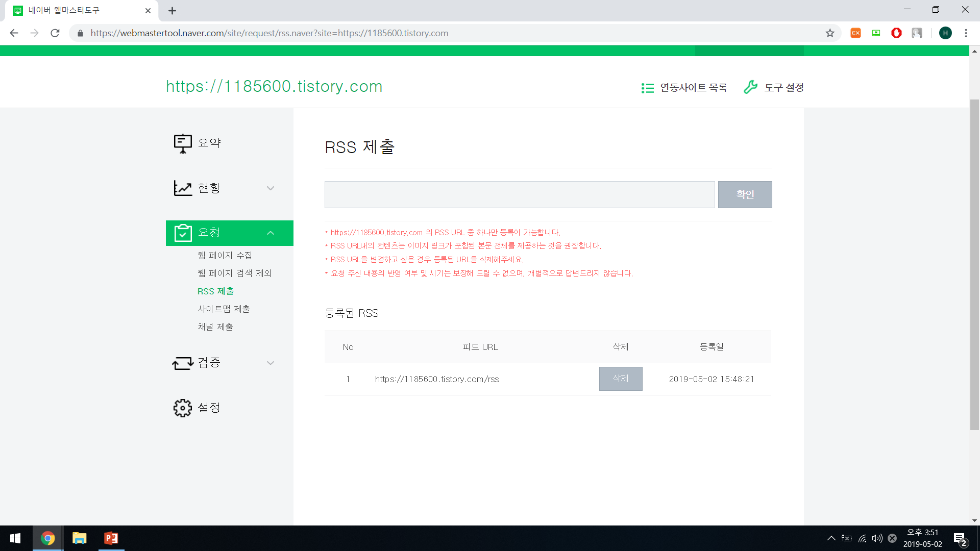The width and height of the screenshot is (980, 551).
Task: Click the 요청 clipboard check icon
Action: coord(183,233)
